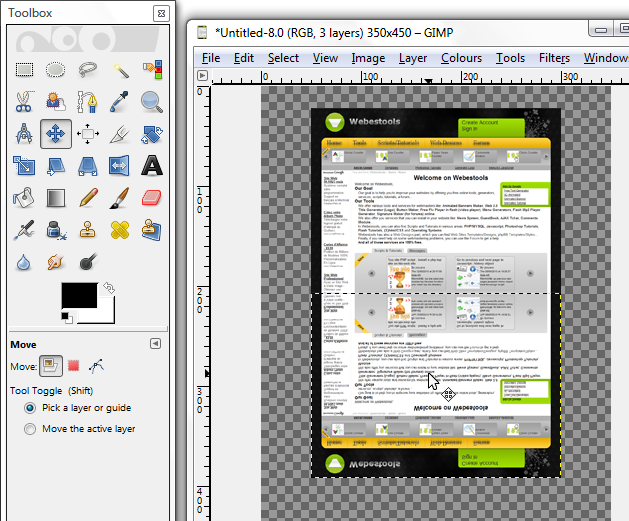Select the Zoom magnifier tool

(152, 101)
